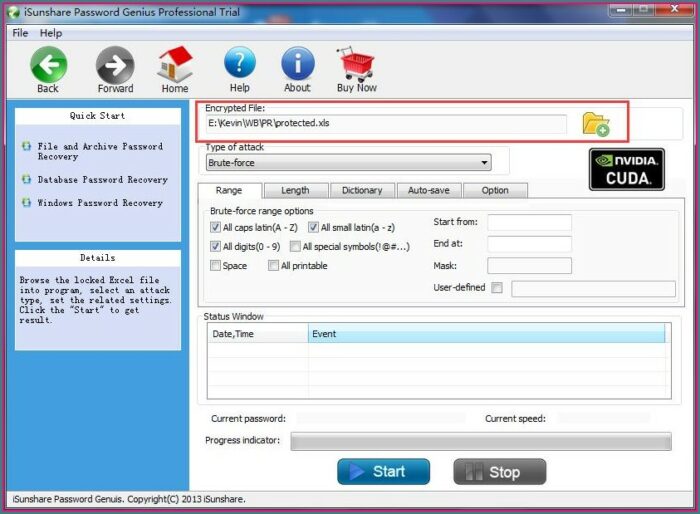Click the Quick Start panel heading
Screen dimensions: 700x514
(x=97, y=116)
